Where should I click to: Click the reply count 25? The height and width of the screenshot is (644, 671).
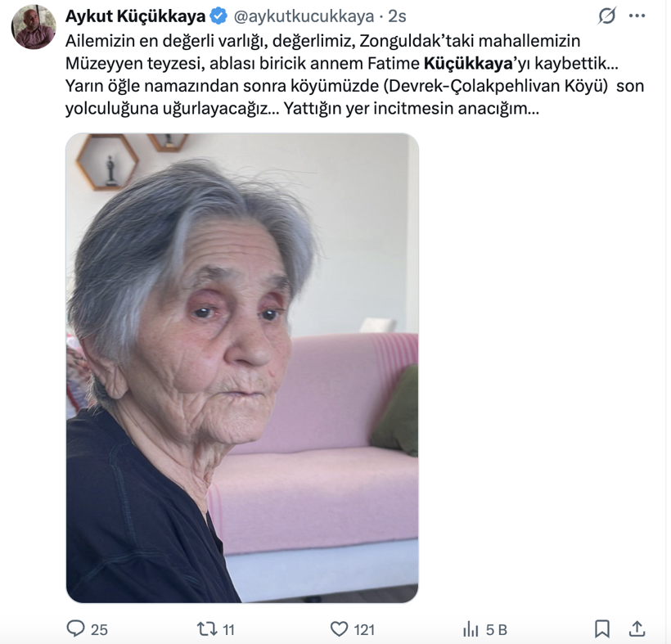(99, 629)
